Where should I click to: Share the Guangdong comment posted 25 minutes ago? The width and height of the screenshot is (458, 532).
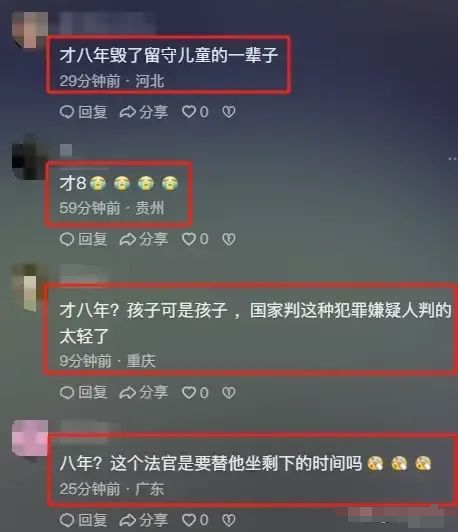pyautogui.click(x=144, y=520)
